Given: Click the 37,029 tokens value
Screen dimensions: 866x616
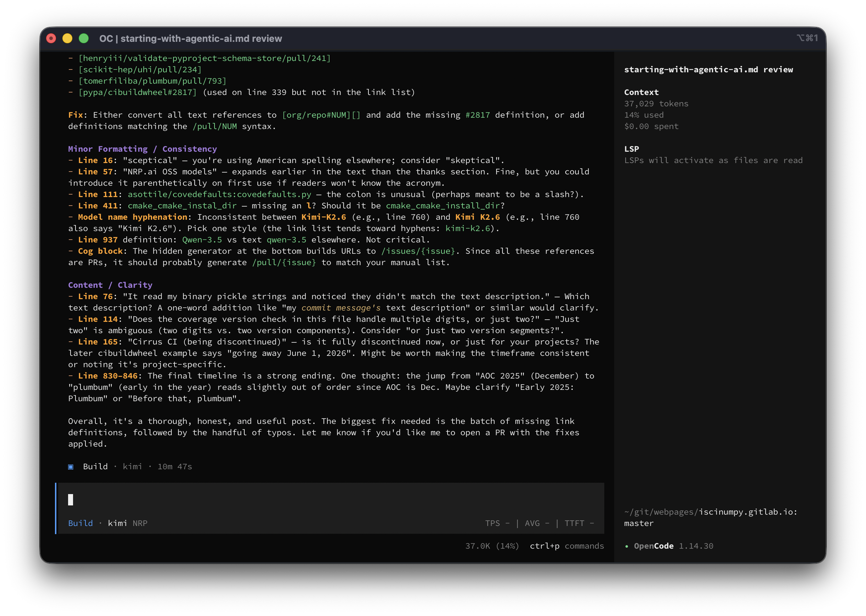Looking at the screenshot, I should pyautogui.click(x=656, y=103).
